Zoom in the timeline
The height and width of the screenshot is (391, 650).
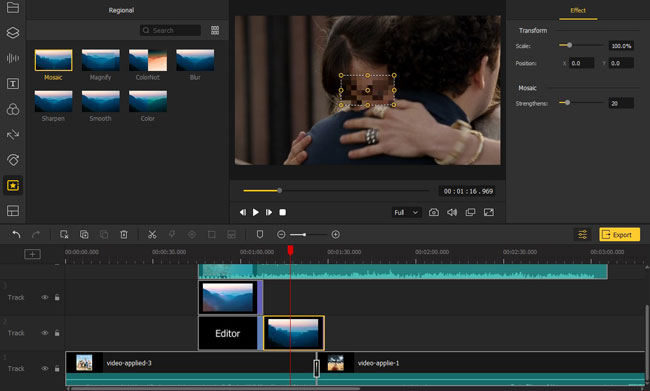click(x=336, y=235)
